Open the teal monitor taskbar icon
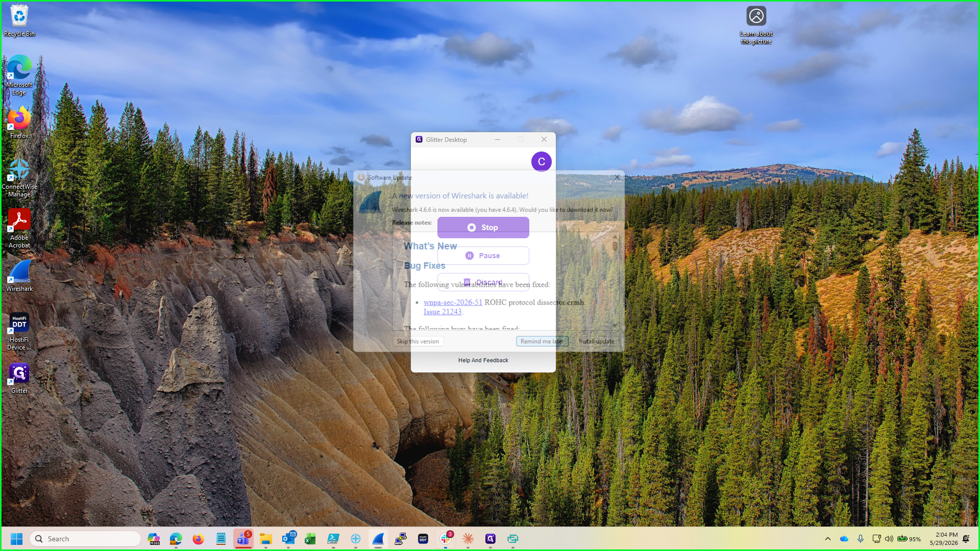 coord(513,539)
